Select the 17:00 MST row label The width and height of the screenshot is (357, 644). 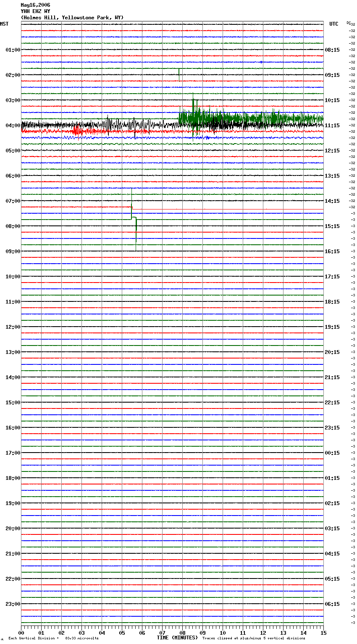tap(13, 453)
